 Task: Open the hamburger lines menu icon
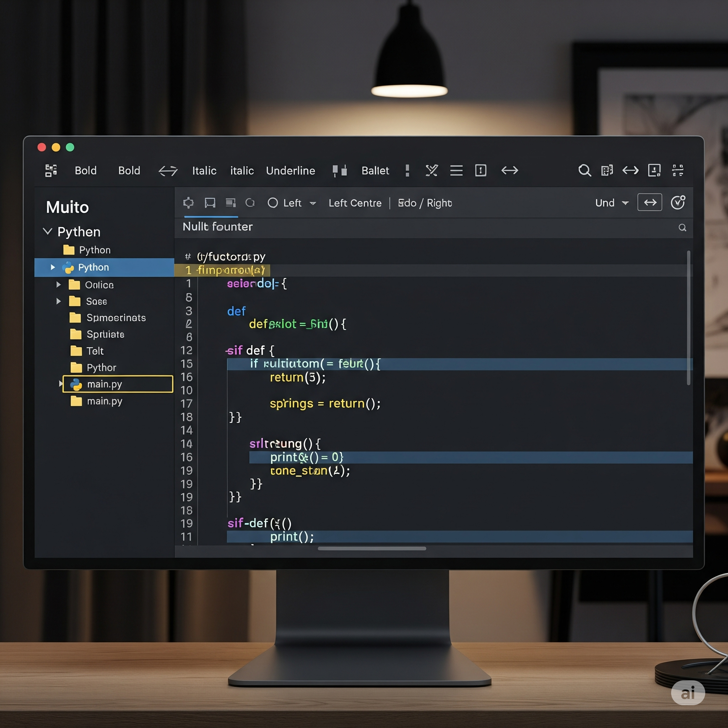[x=456, y=171]
